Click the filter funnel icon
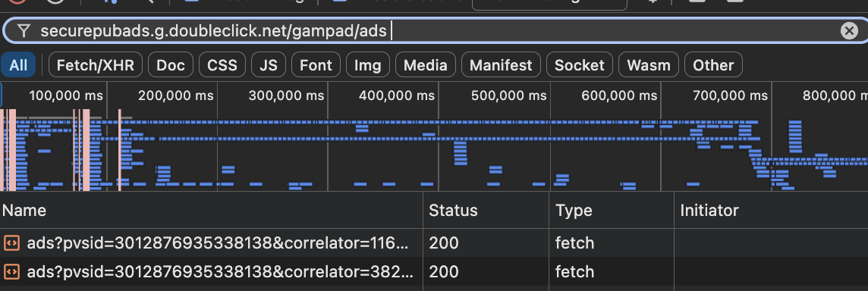868x291 pixels. tap(24, 31)
